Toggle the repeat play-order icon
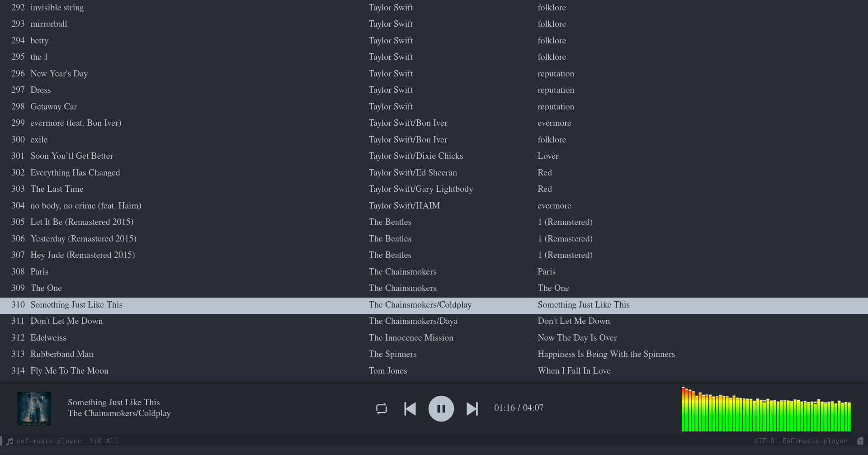This screenshot has width=868, height=455. 381,408
